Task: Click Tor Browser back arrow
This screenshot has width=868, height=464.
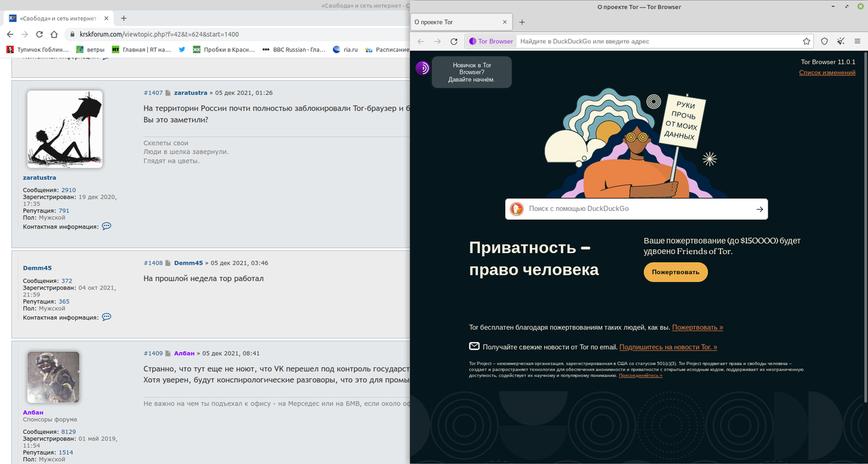Action: point(421,41)
